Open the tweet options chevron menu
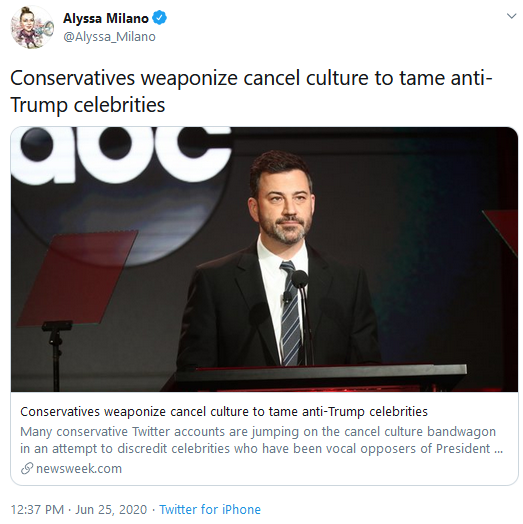523x524 pixels. [511, 16]
